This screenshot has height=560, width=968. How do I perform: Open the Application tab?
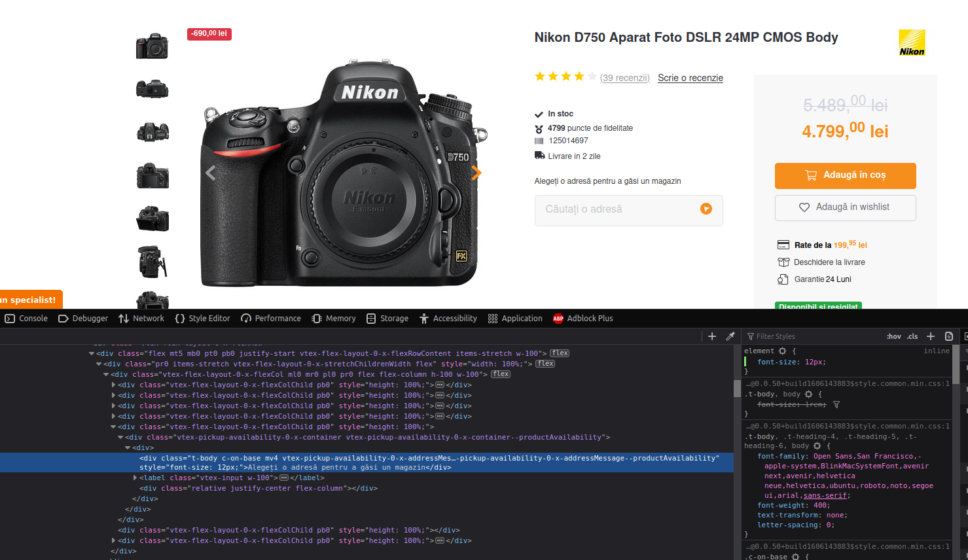515,319
